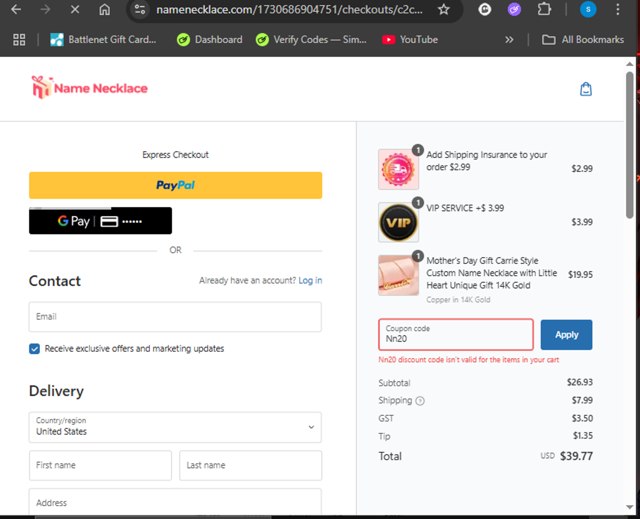
Task: Select the total amount $39.77
Action: [x=576, y=456]
